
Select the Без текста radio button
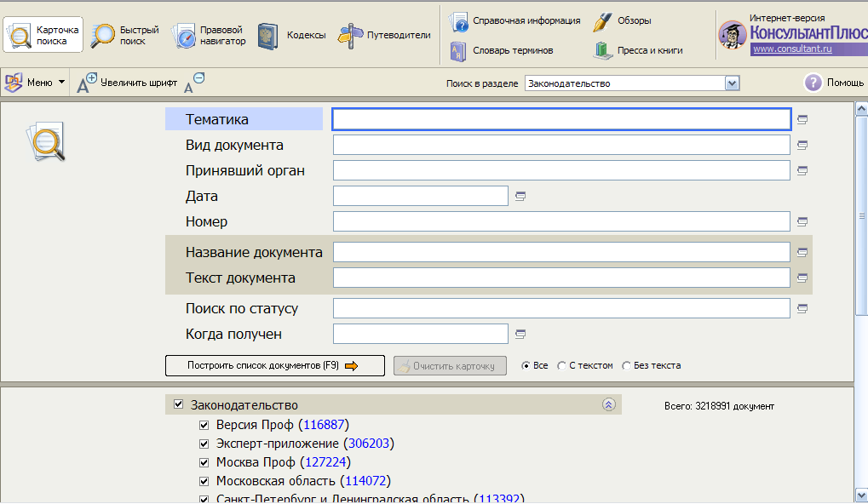pos(626,366)
